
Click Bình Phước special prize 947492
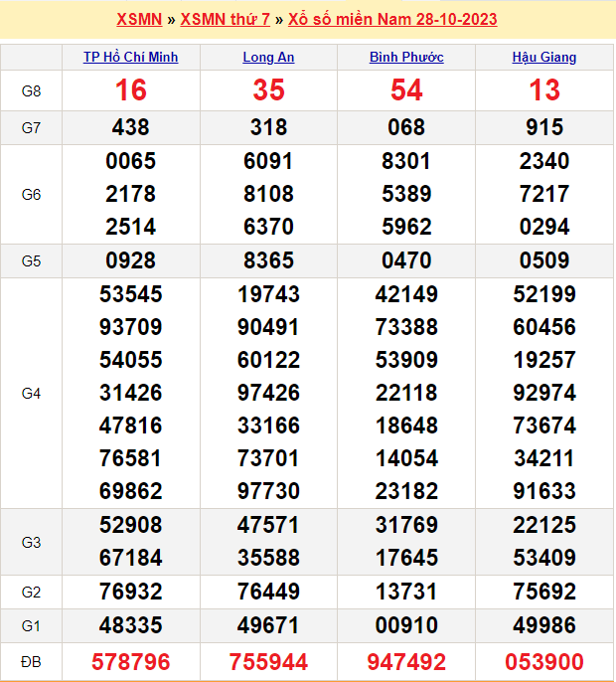click(406, 662)
